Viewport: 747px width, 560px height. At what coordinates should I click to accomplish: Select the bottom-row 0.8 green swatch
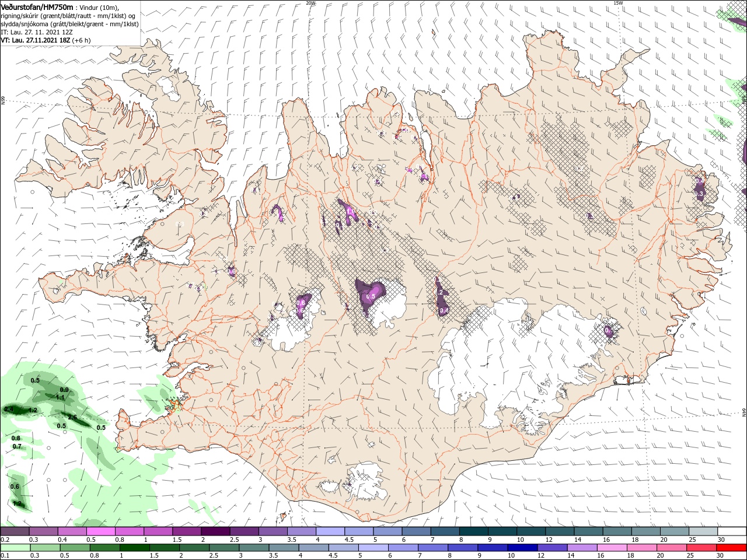click(105, 548)
